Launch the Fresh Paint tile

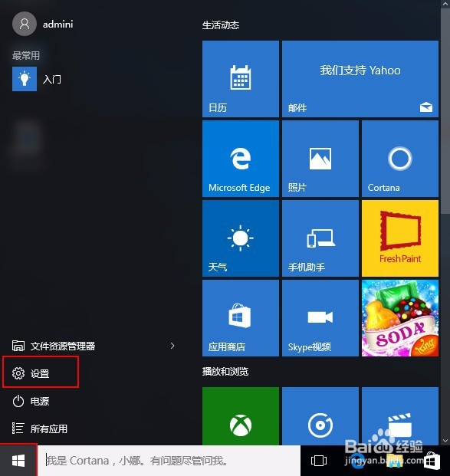tap(400, 238)
